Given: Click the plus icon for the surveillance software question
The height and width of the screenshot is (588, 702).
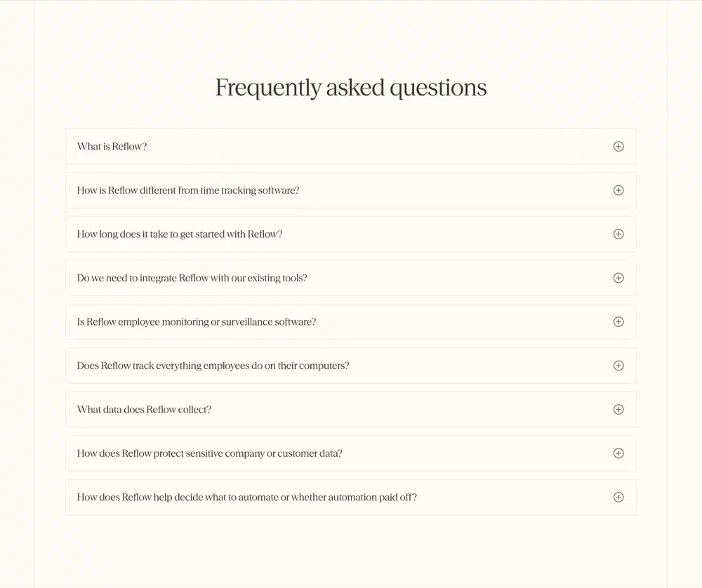Looking at the screenshot, I should coord(618,321).
